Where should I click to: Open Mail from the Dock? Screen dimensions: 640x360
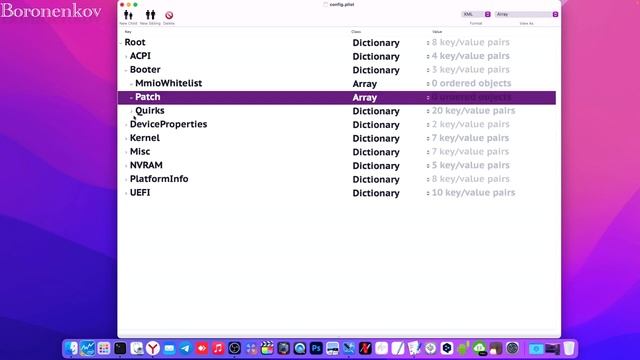click(x=169, y=348)
